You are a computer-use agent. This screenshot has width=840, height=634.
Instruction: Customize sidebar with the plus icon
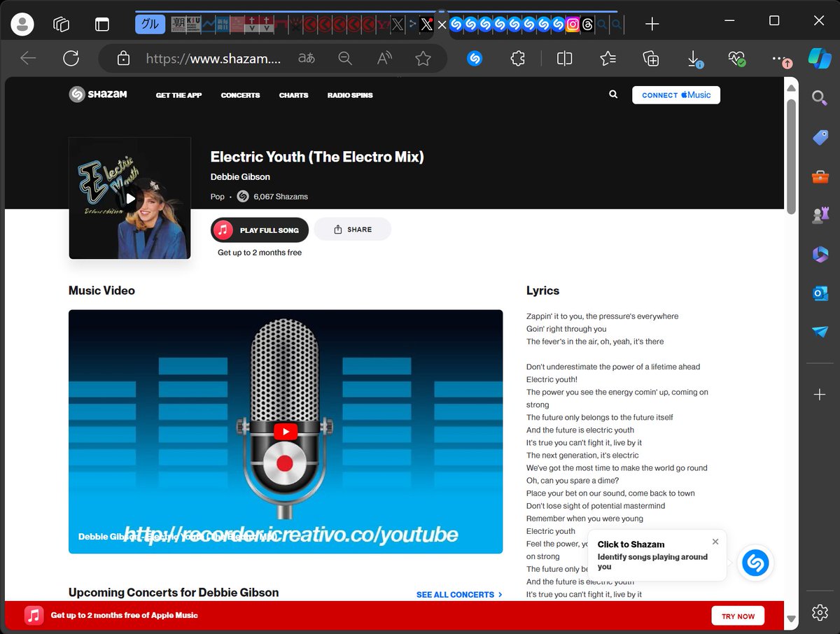[820, 395]
